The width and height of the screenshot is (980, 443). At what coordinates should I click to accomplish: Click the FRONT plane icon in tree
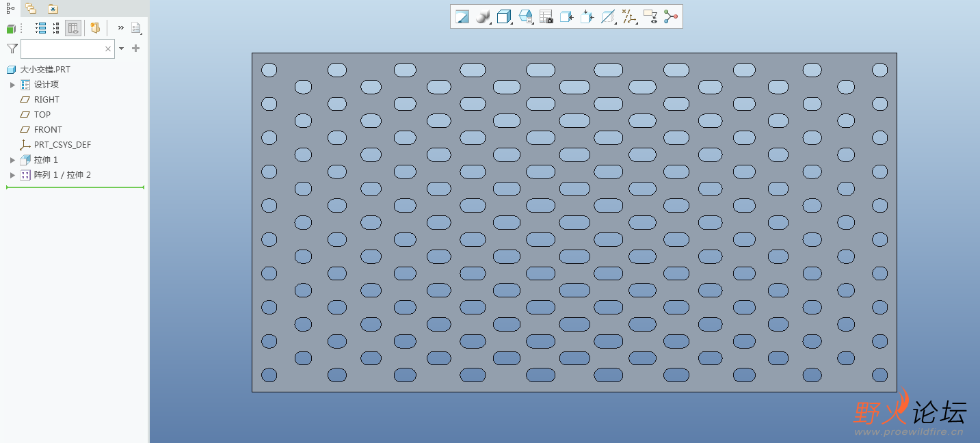[x=25, y=130]
